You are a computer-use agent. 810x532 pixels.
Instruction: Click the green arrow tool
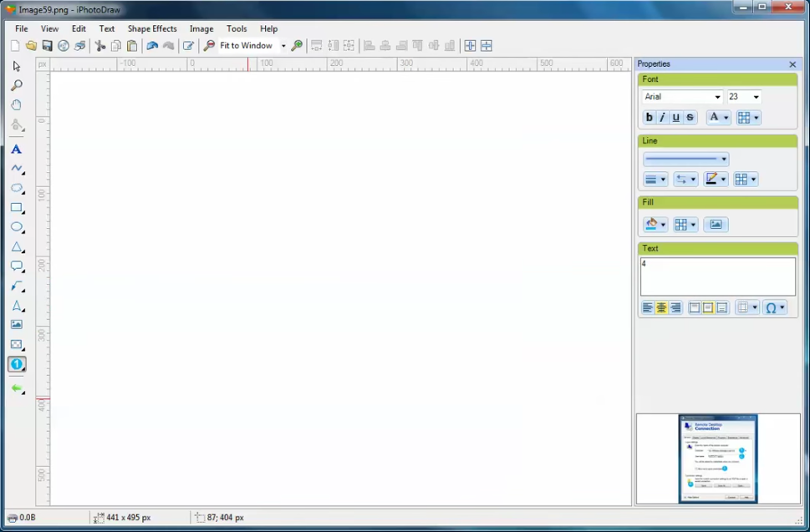click(x=16, y=388)
